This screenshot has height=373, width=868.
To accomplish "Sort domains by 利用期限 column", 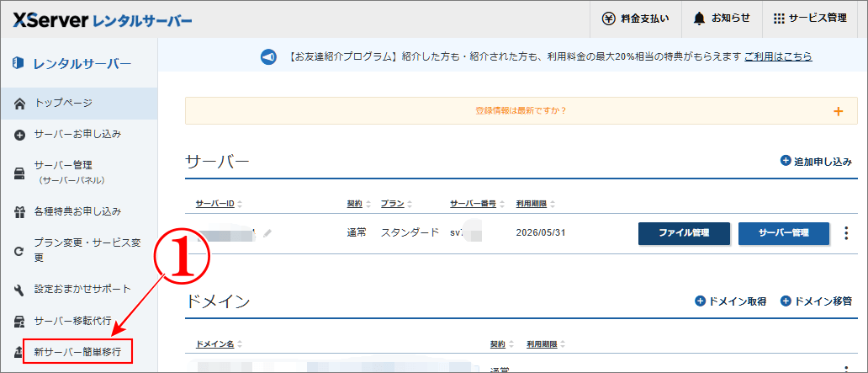I will click(547, 344).
